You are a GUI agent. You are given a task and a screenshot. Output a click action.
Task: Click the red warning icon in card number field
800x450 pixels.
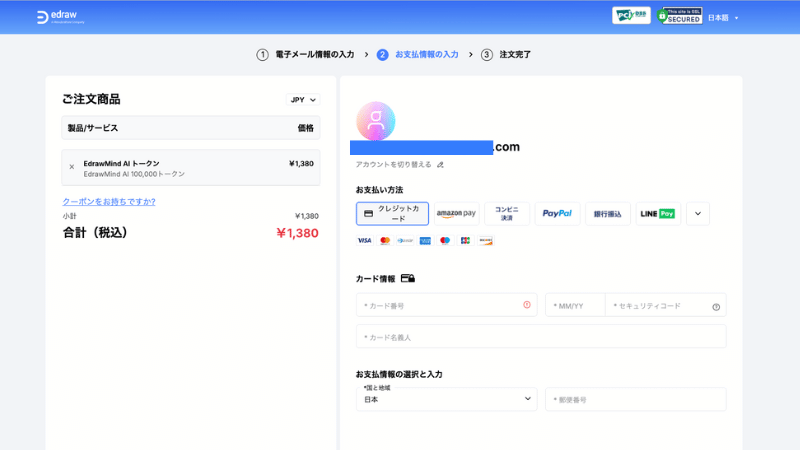(527, 305)
